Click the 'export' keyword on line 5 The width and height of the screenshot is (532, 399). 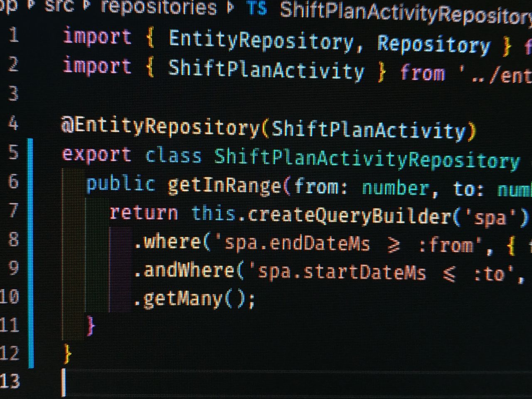click(x=96, y=154)
